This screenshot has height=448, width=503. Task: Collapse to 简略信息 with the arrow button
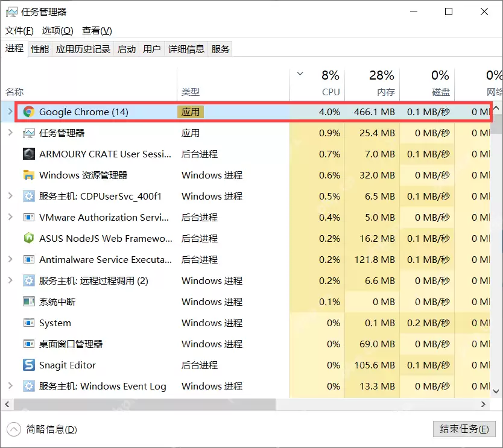13,429
